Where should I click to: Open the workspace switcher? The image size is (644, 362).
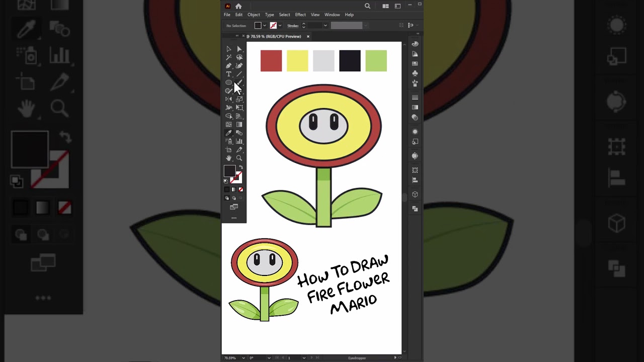(397, 6)
